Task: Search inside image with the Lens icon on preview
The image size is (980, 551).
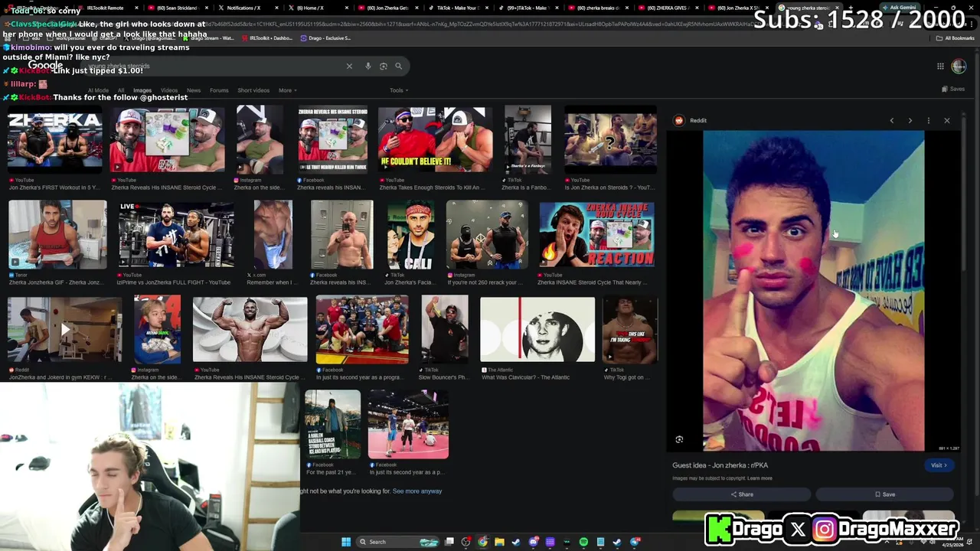Action: click(x=679, y=439)
